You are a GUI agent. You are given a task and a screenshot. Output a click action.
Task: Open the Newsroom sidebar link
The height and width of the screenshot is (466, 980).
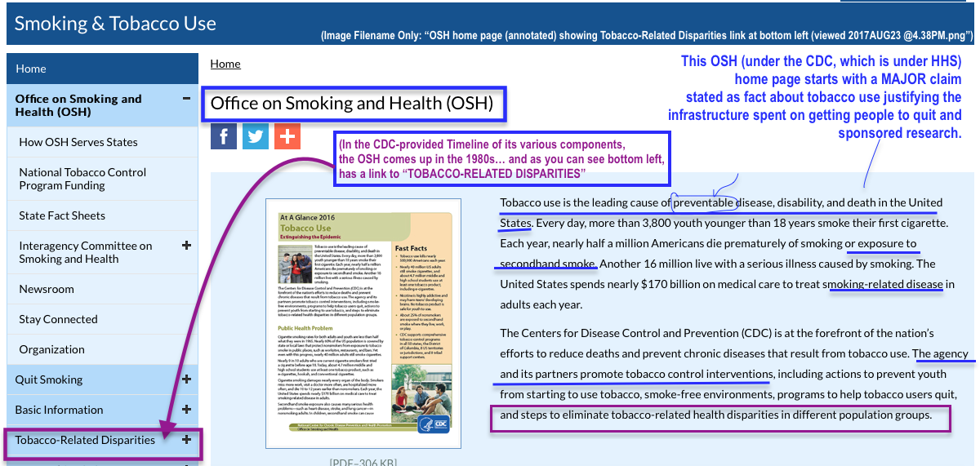click(47, 289)
